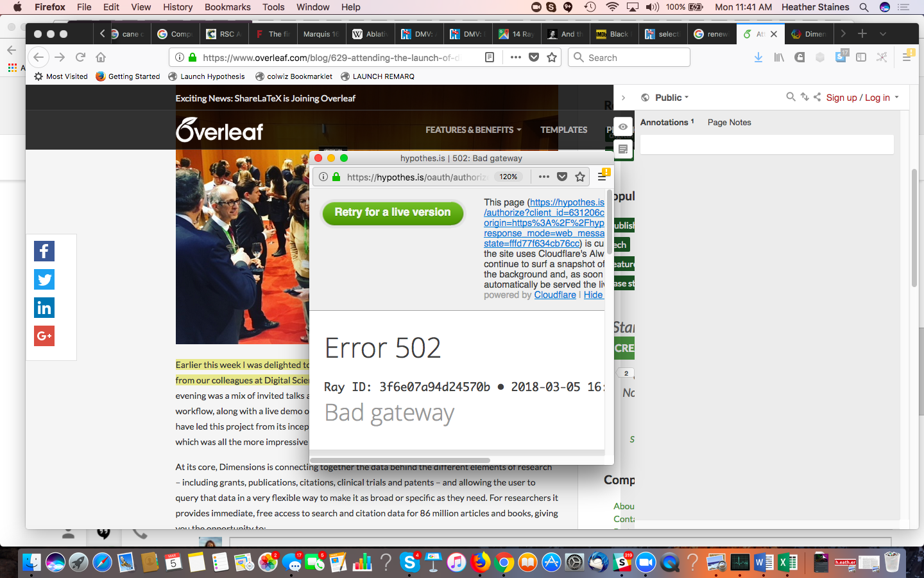Bookmark the hypothes.is popup page
This screenshot has width=924, height=578.
[x=580, y=177]
